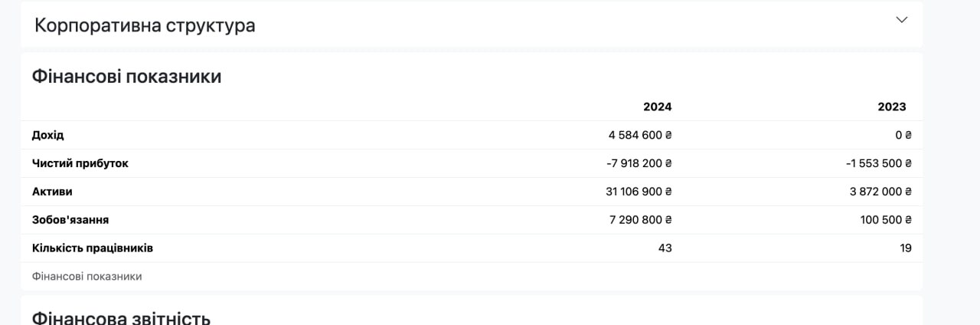
Task: Click the 2024 net profit value -7 918 200 ₴
Action: pyautogui.click(x=639, y=163)
